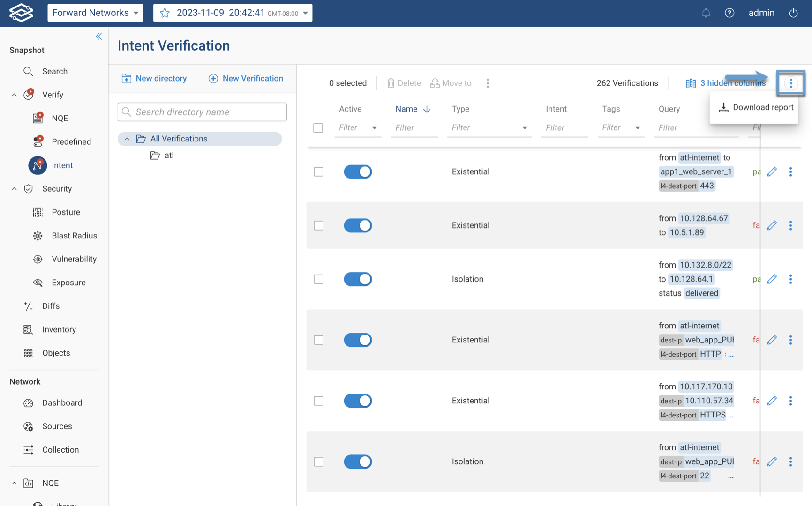Image resolution: width=812 pixels, height=506 pixels.
Task: Turn off the toggle for the 10.128.64.67 verification
Action: point(358,225)
